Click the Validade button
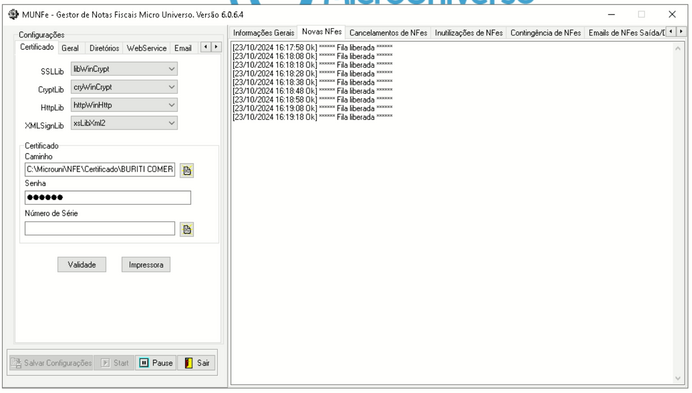The width and height of the screenshot is (692, 393). coord(82,265)
